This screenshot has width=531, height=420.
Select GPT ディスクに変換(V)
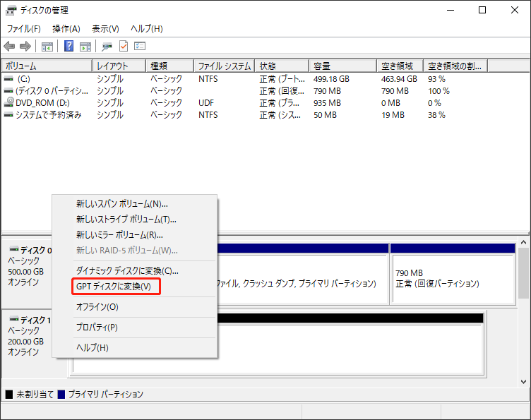(x=135, y=287)
